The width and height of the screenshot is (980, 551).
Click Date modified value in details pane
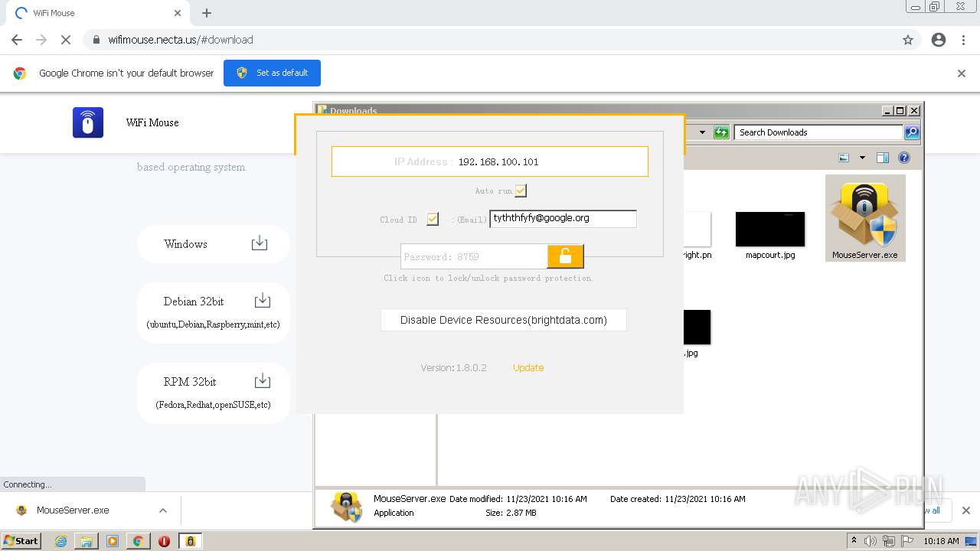pos(546,499)
